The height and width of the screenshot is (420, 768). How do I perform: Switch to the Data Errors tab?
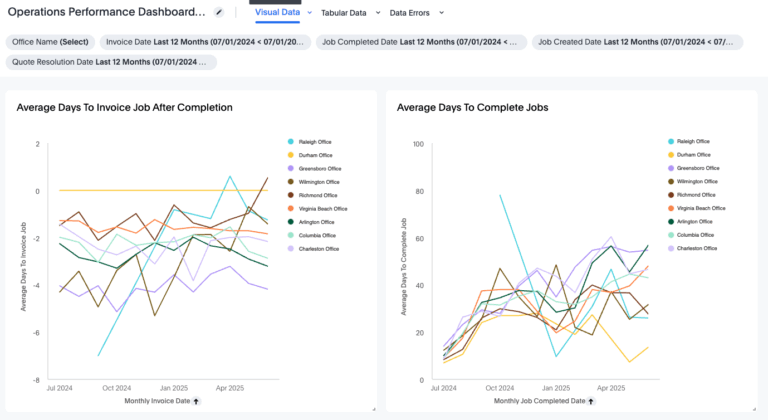[411, 13]
